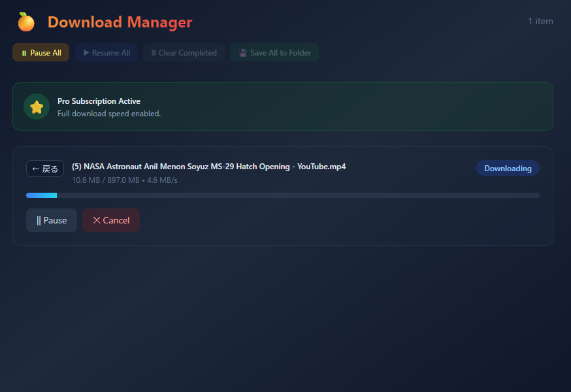The image size is (571, 392).
Task: Click the Downloading status badge
Action: [508, 169]
